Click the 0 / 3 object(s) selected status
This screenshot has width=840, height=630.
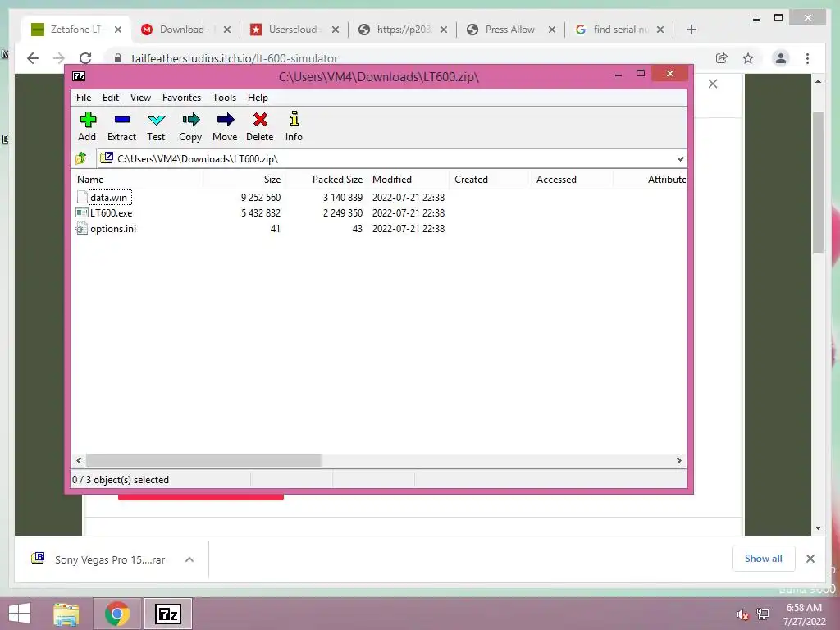coord(121,480)
